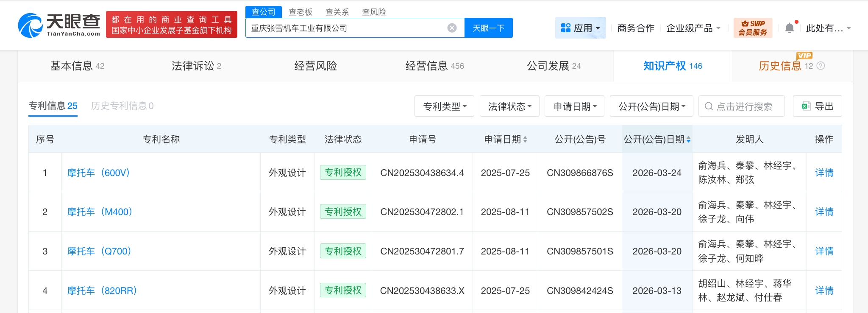The width and height of the screenshot is (868, 313).
Task: Click the company name search input field
Action: coord(345,28)
